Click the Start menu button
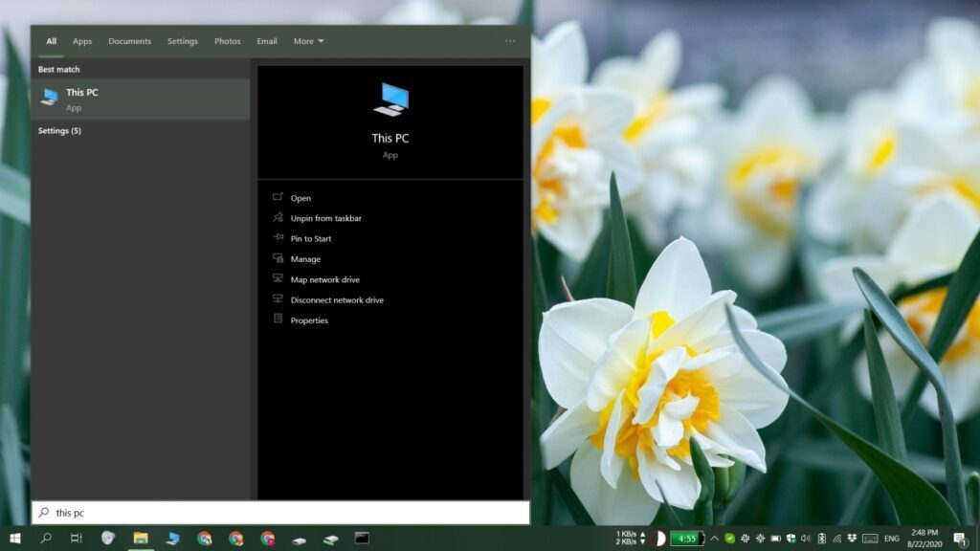The height and width of the screenshot is (551, 980). pyautogui.click(x=14, y=537)
